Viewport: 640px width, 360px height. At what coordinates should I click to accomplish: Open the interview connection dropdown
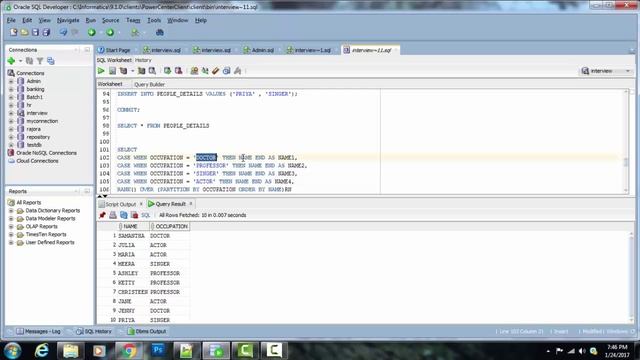[606, 71]
